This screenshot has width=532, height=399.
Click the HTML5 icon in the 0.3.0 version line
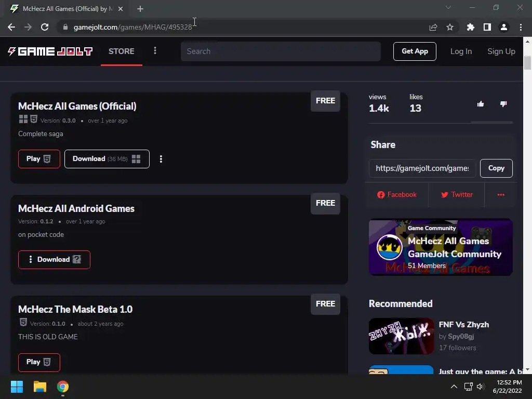(x=34, y=119)
